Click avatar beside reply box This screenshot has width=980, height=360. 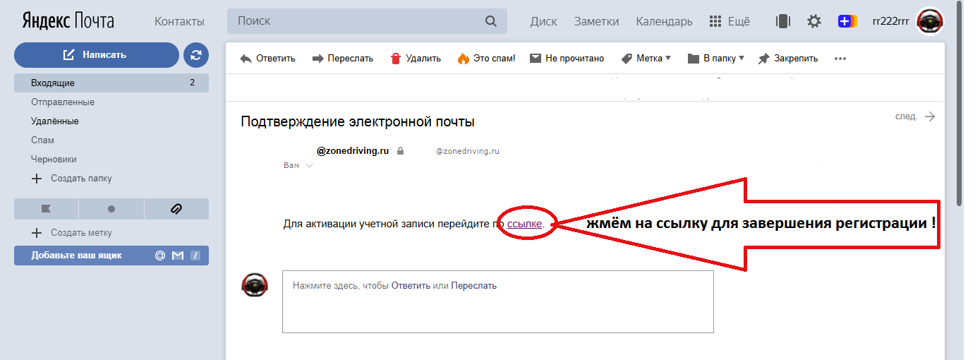pyautogui.click(x=255, y=285)
